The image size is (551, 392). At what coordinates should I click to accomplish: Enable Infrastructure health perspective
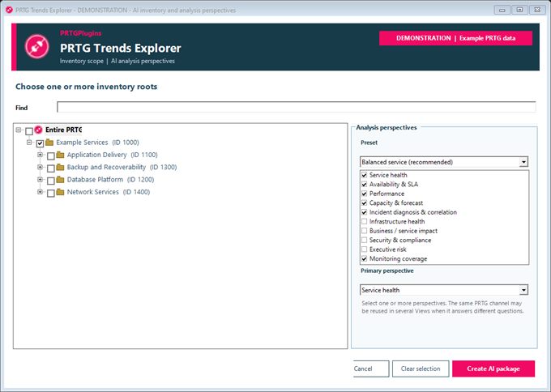click(365, 221)
